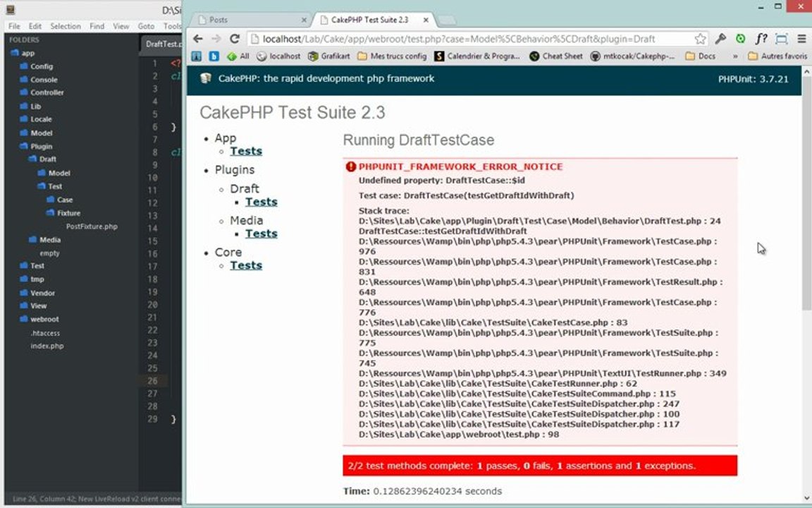Expand the Lib folder in sidebar
The height and width of the screenshot is (508, 812).
(30, 107)
